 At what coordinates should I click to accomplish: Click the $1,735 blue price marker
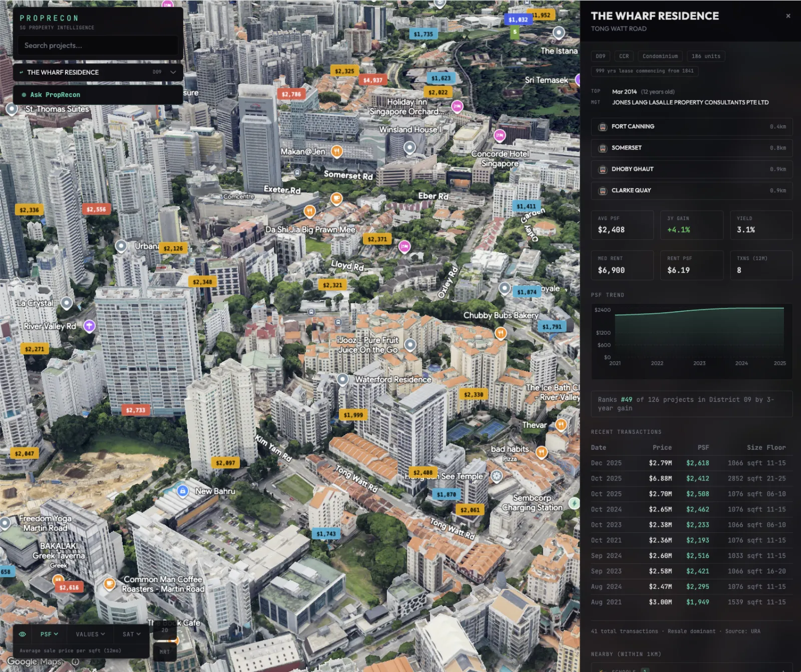424,34
